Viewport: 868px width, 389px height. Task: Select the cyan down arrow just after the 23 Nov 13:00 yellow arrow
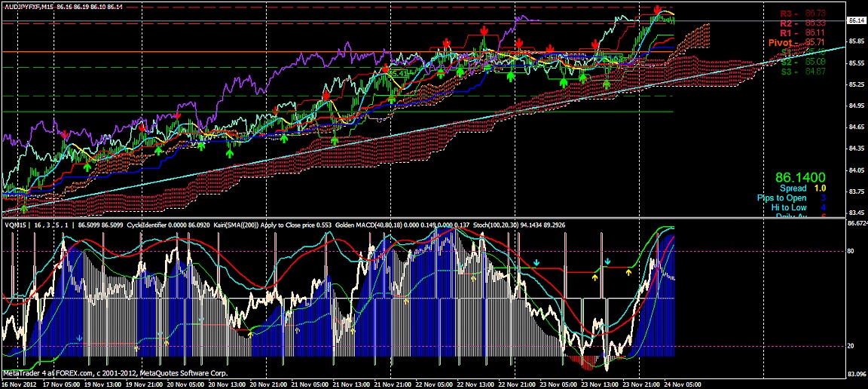coord(608,261)
